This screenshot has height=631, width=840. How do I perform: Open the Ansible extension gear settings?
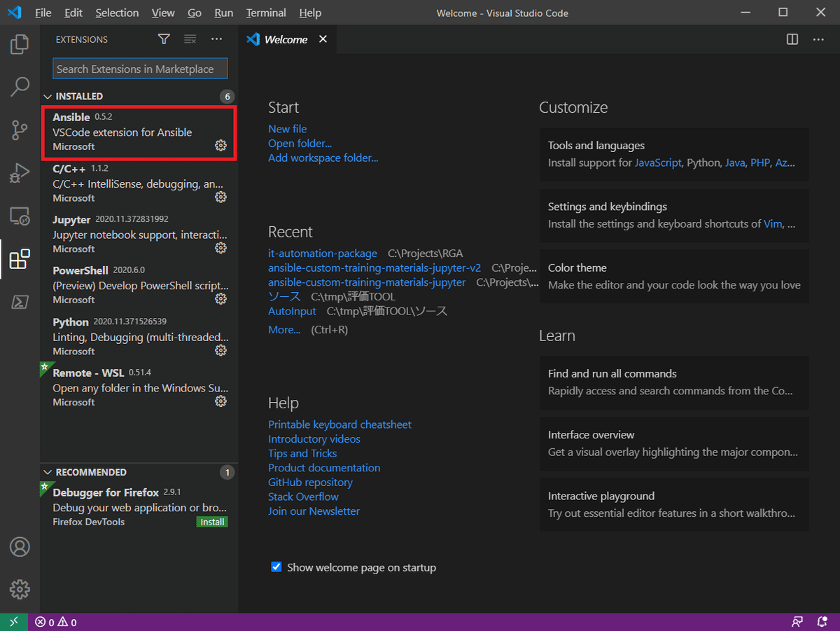[x=220, y=146]
